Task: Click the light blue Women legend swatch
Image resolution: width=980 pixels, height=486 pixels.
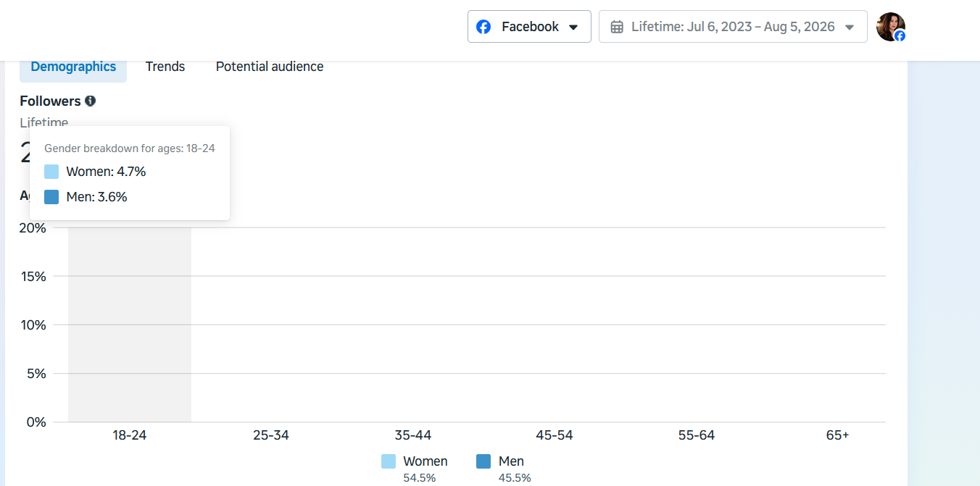Action: (389, 461)
